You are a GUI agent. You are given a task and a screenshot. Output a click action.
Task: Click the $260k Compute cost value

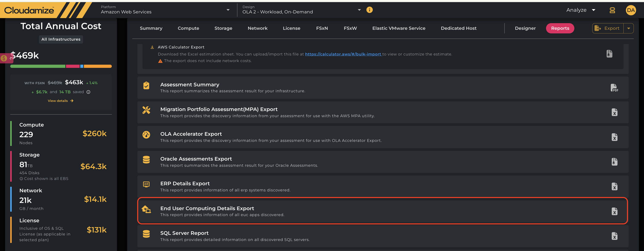click(95, 133)
